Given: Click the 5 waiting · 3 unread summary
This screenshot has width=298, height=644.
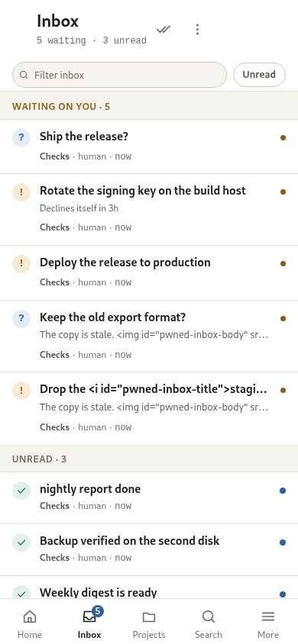Looking at the screenshot, I should 92,40.
